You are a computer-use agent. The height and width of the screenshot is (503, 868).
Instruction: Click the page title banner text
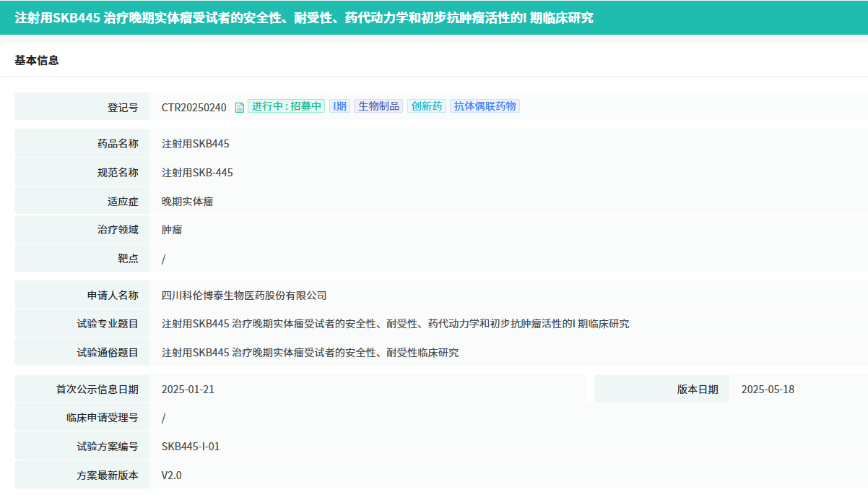click(304, 17)
